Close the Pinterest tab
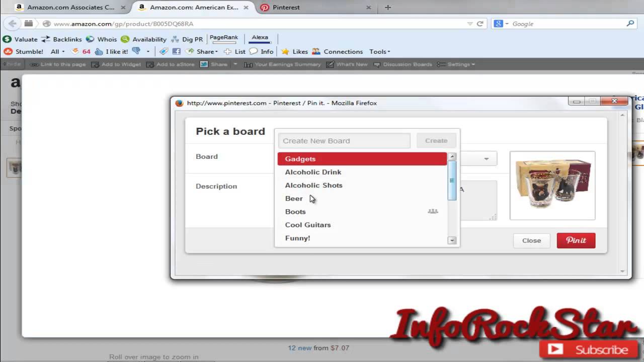The width and height of the screenshot is (644, 362). click(x=369, y=8)
